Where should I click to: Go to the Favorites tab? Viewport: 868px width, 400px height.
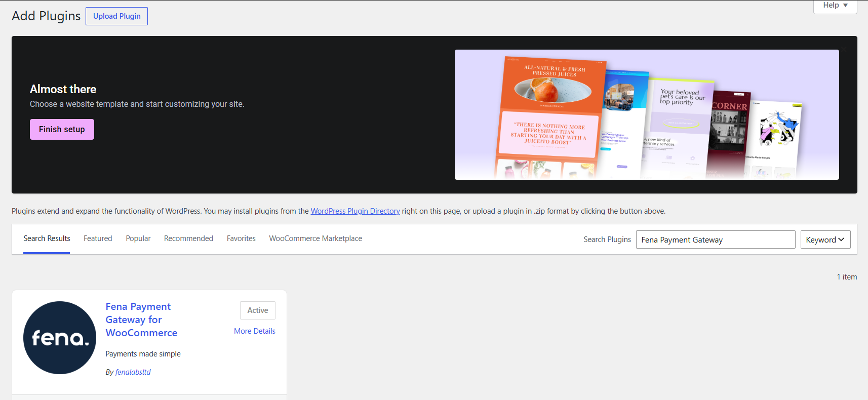(x=241, y=238)
